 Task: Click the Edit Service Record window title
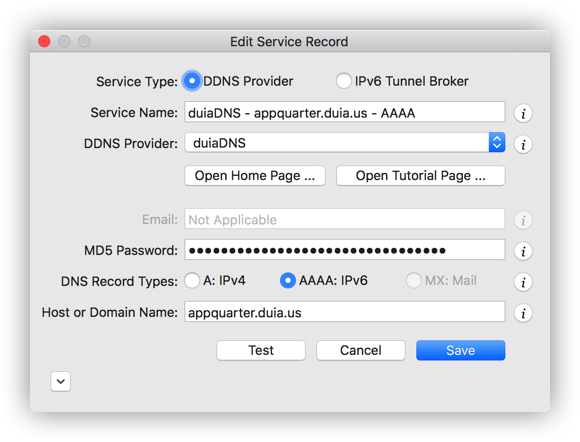pos(289,41)
